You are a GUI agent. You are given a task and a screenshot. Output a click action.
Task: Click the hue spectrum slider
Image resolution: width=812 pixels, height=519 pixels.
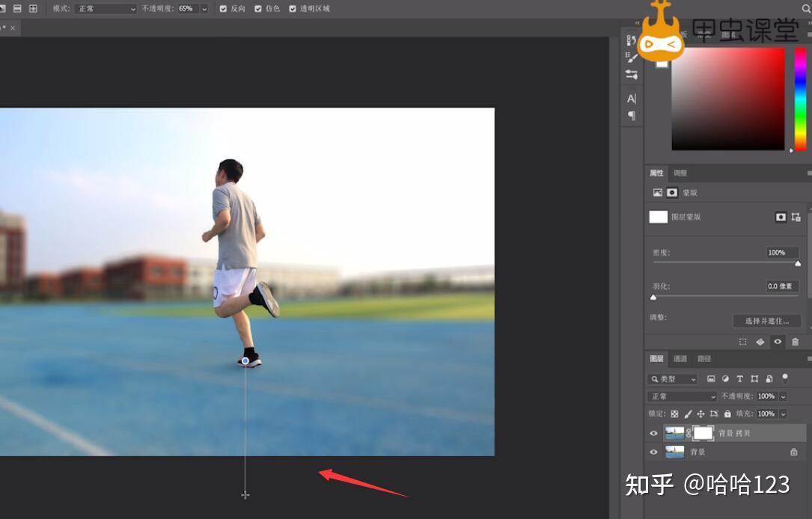coord(801,99)
